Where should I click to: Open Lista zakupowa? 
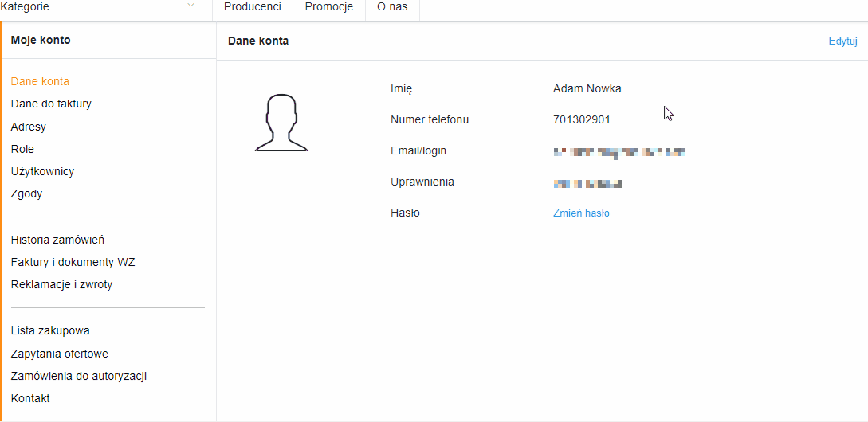pos(50,330)
